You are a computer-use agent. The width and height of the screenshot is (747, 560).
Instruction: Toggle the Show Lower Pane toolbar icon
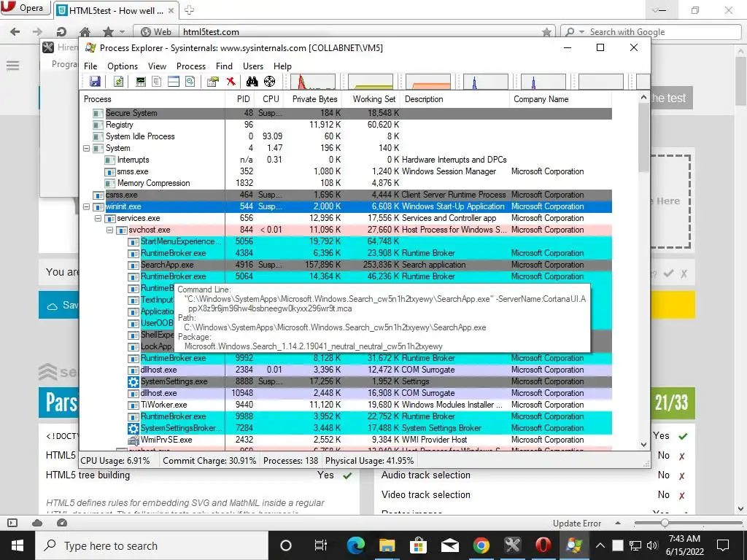pos(174,82)
